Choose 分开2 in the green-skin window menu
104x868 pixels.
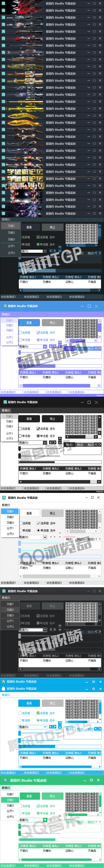[x=10, y=817]
